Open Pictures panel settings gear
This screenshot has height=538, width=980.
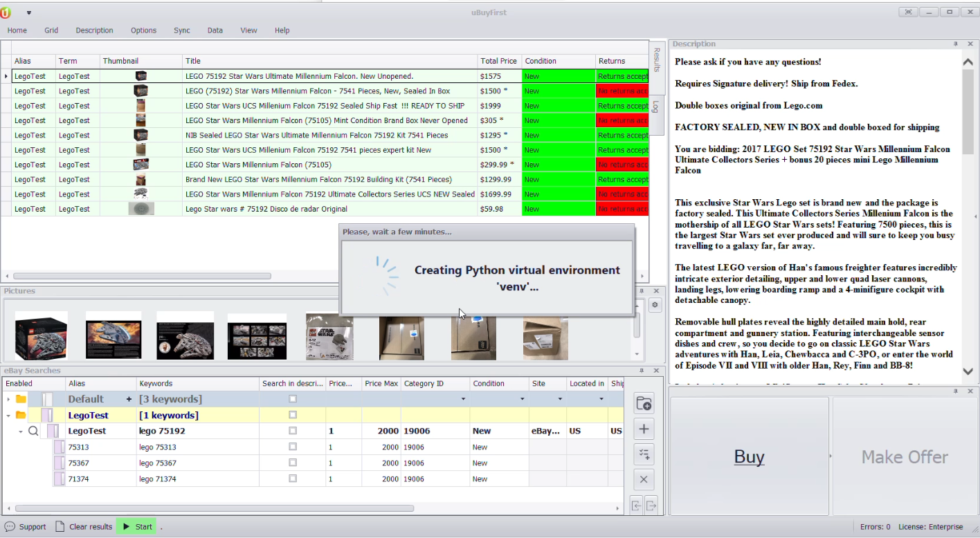655,305
